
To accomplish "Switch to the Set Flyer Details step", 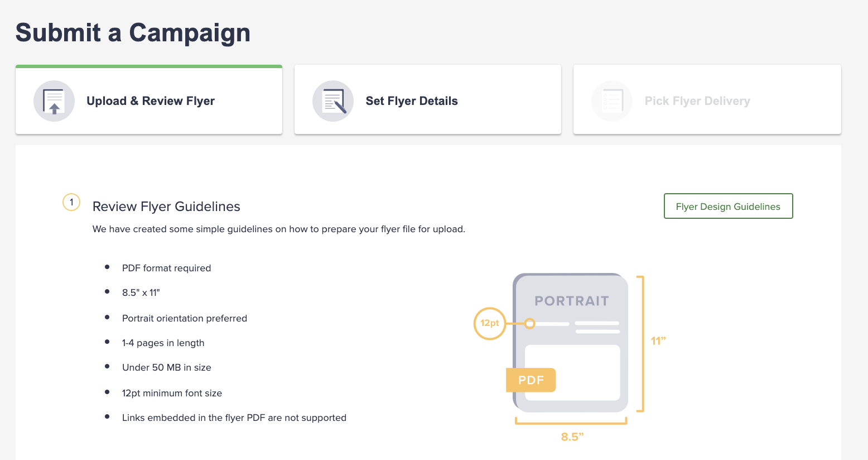I will pyautogui.click(x=428, y=100).
